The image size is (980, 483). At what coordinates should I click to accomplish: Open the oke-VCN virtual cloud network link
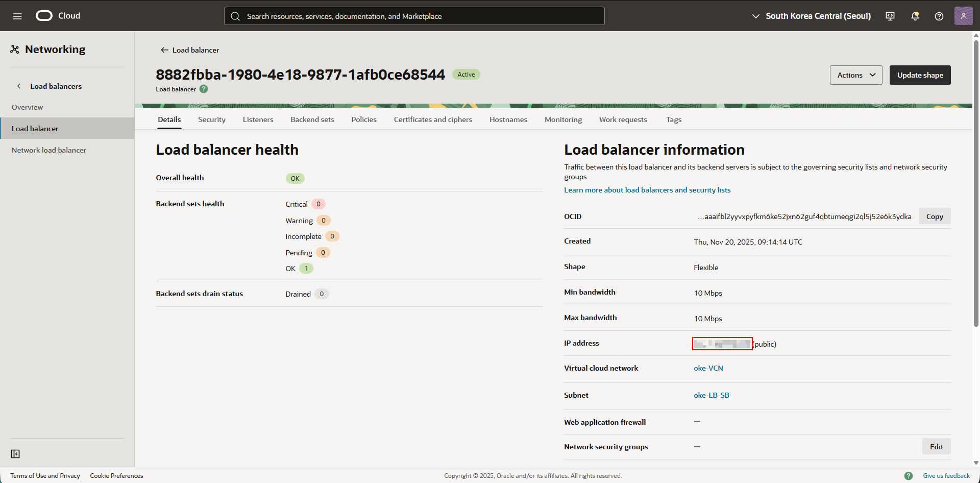708,368
